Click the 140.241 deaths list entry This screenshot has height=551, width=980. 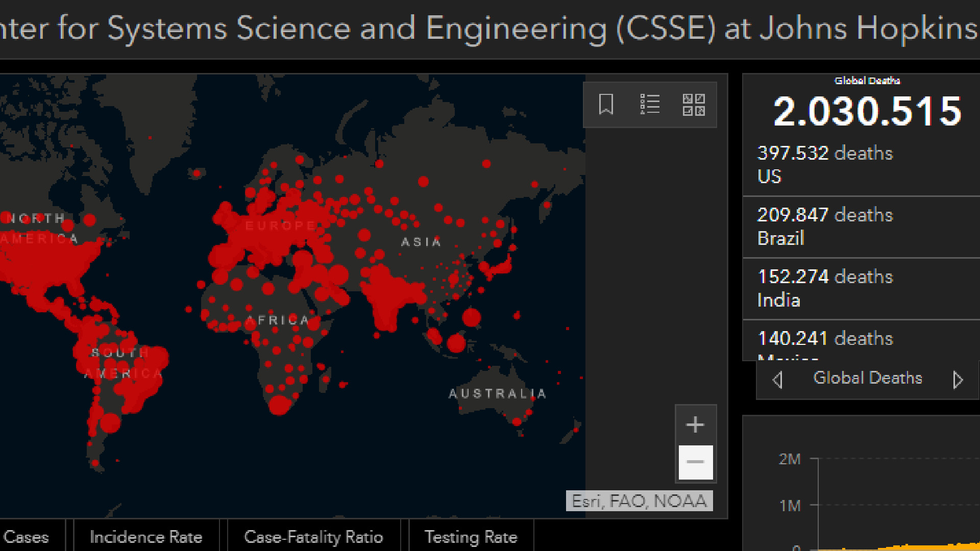click(x=825, y=339)
